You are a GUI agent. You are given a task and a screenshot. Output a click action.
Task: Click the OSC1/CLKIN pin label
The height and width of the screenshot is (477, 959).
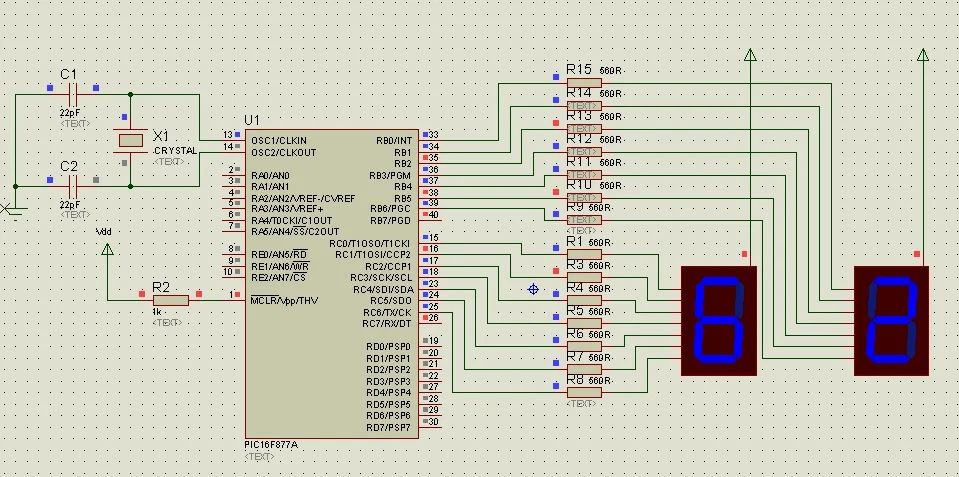tap(279, 141)
